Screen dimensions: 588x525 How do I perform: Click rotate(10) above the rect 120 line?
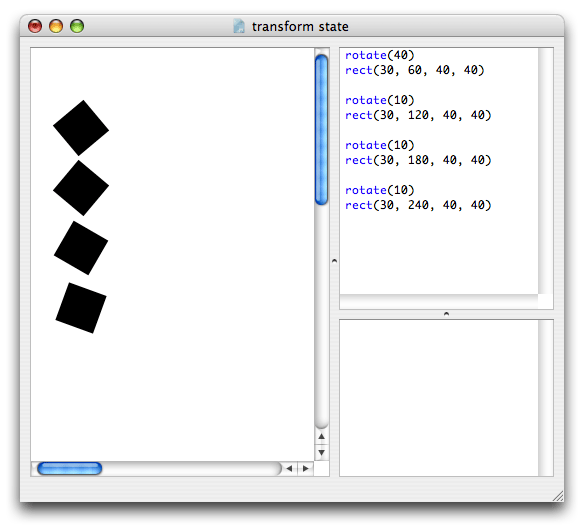coord(380,100)
